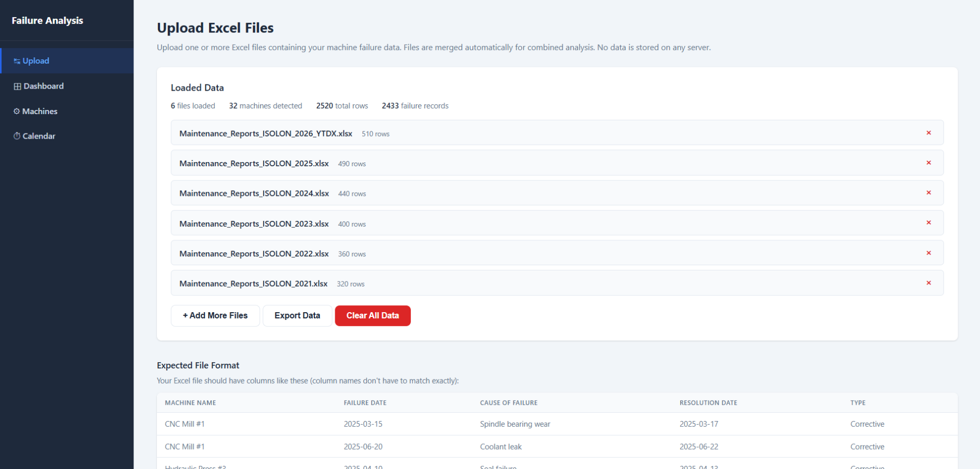This screenshot has width=980, height=469.
Task: Remove Maintenance_Reports_ISOLON_2024.xlsx with its red X
Action: pos(928,193)
